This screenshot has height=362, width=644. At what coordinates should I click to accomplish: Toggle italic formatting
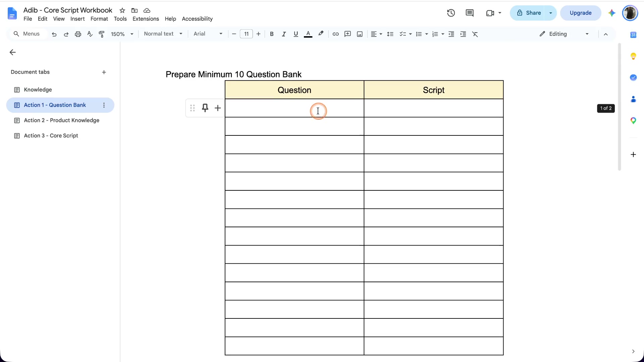click(284, 34)
